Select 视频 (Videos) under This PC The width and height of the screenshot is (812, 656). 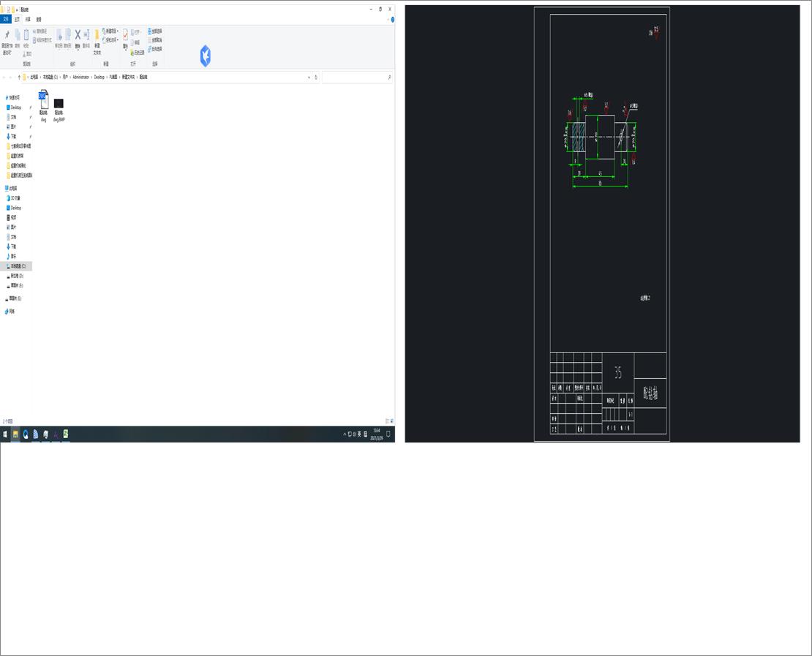pos(13,217)
